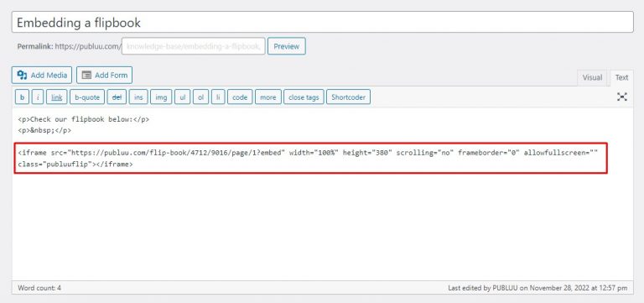The height and width of the screenshot is (303, 644).
Task: Insert del strikethrough tag
Action: [x=117, y=97]
